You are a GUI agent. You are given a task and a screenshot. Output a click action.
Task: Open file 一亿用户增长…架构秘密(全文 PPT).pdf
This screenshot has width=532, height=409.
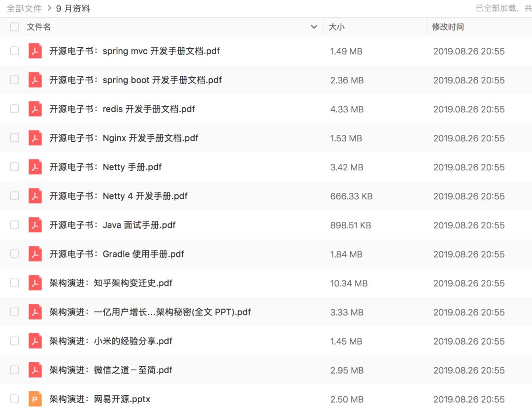(150, 312)
